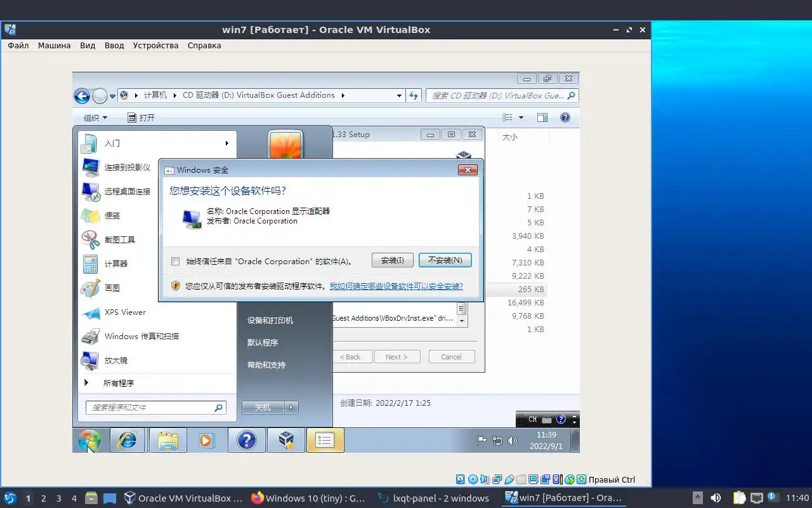Open recent pages dropdown next to forward arrow
Screen dimensions: 812x508
112,97
